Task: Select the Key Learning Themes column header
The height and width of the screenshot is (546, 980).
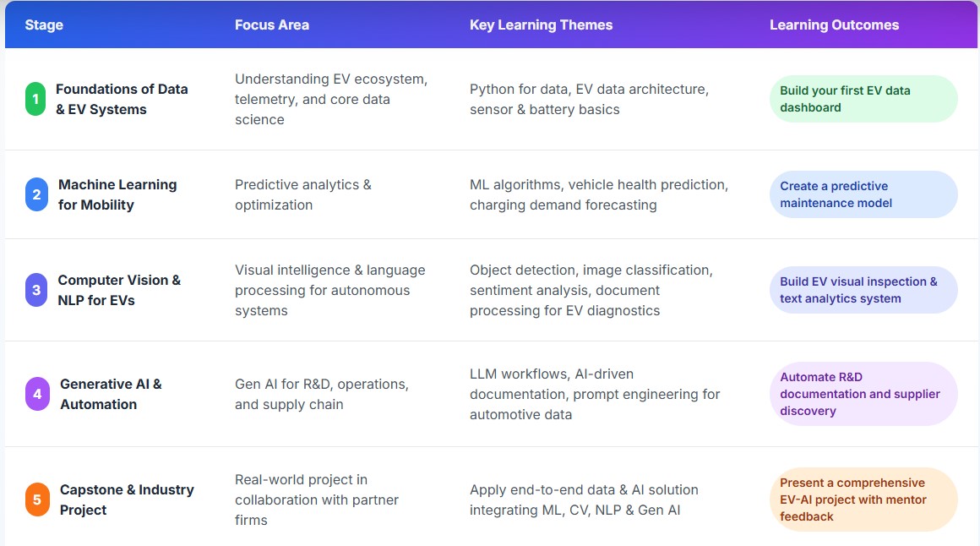Action: coord(541,25)
